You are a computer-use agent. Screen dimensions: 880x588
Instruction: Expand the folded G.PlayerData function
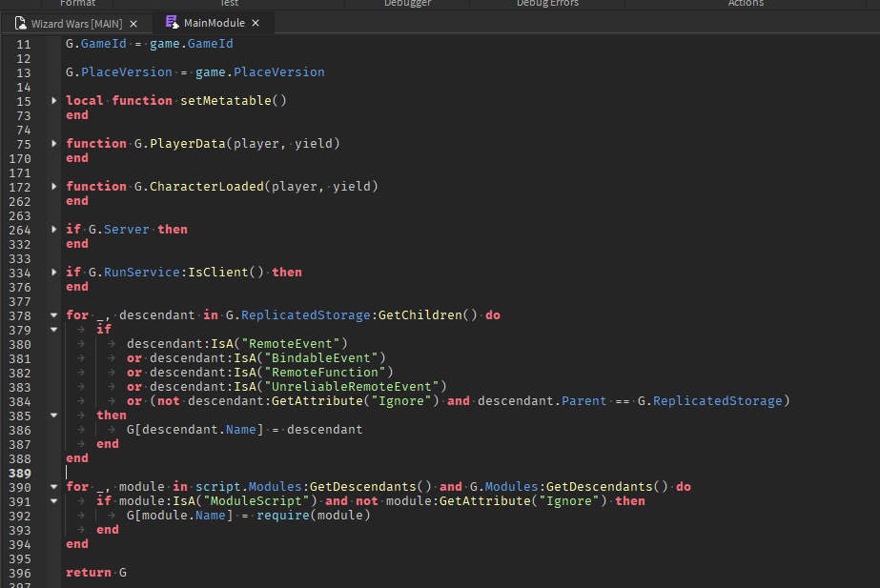point(53,143)
